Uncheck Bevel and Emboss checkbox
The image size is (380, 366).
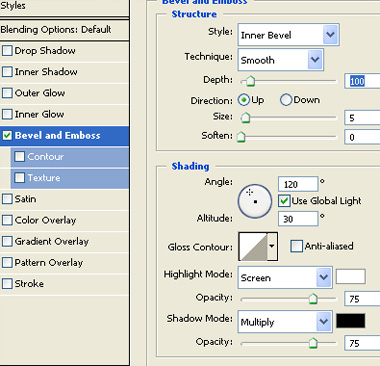[x=7, y=135]
